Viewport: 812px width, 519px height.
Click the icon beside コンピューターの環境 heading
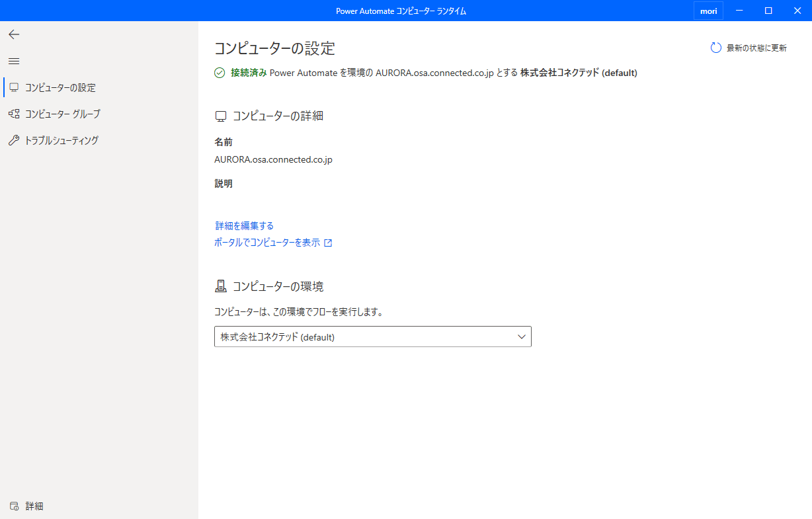[221, 286]
